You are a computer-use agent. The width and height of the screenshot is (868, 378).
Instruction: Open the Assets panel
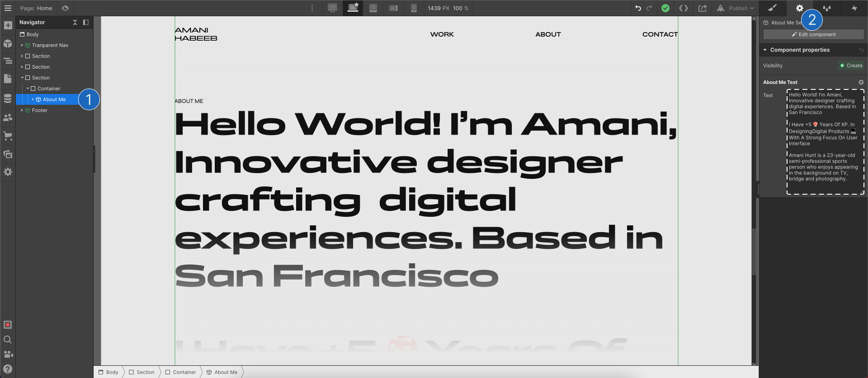[x=8, y=154]
